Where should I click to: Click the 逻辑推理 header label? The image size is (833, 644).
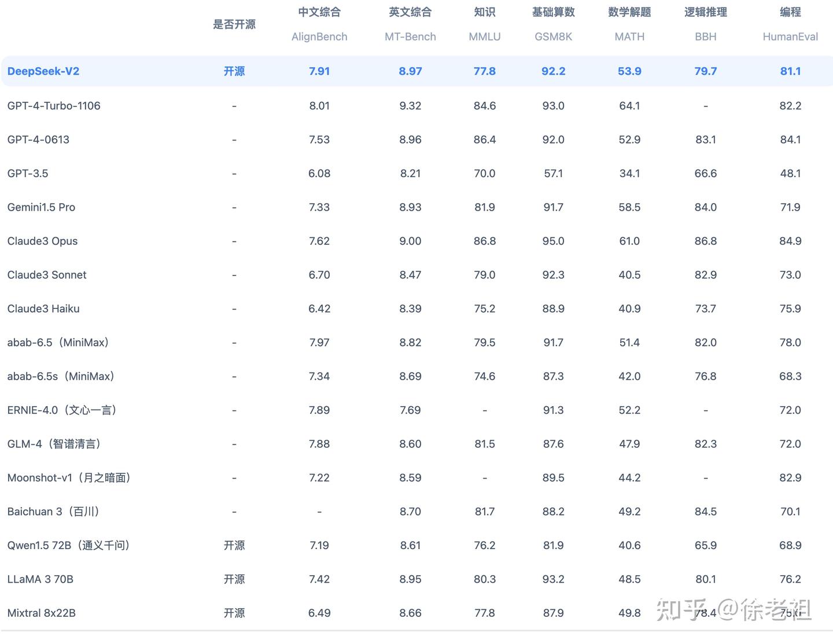(x=706, y=12)
